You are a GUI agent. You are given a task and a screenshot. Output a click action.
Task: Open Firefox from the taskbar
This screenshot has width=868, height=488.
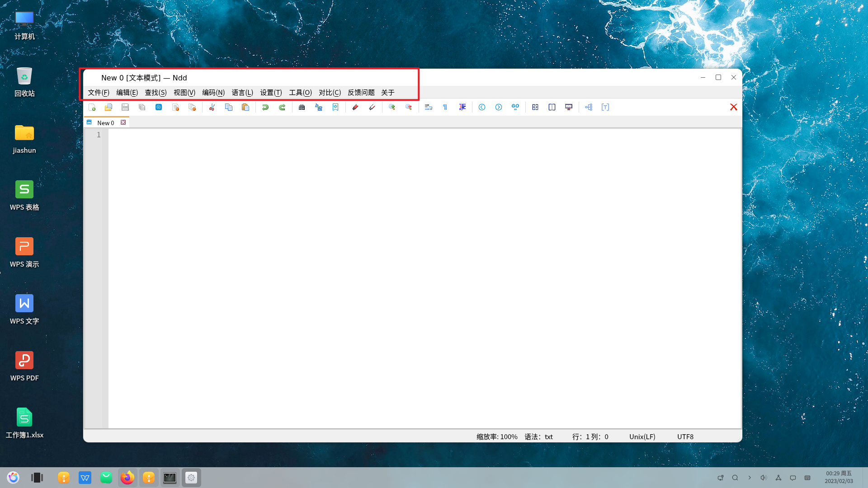coord(127,478)
